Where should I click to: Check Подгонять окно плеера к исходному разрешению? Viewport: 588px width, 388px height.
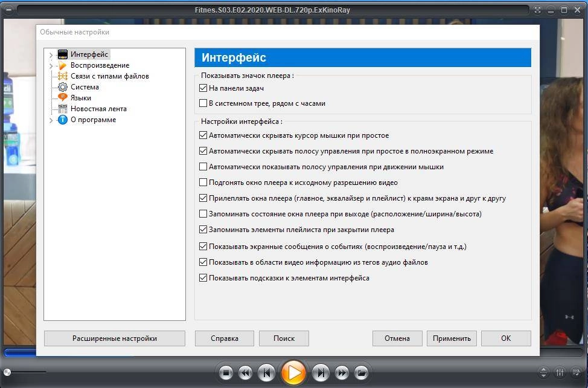click(x=203, y=183)
